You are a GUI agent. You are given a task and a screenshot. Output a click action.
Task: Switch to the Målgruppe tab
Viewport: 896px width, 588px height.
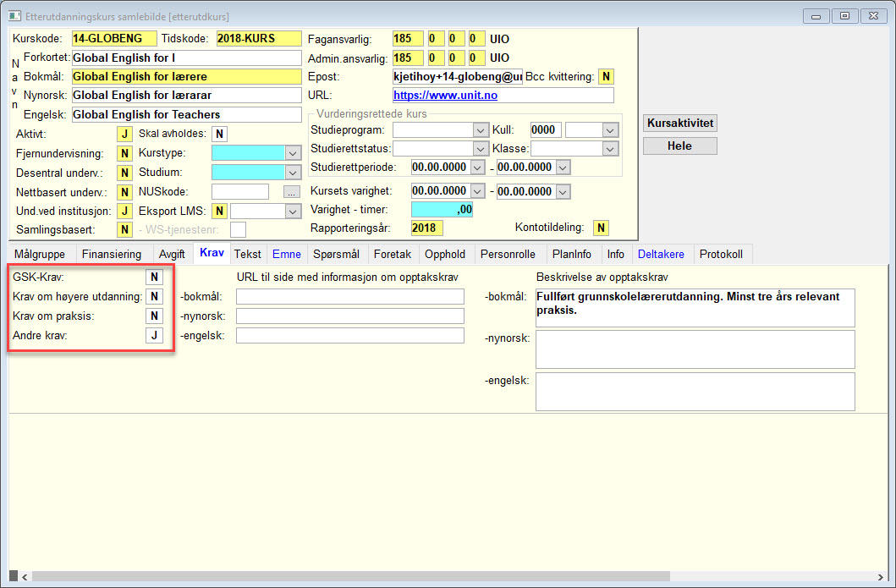[x=40, y=255]
